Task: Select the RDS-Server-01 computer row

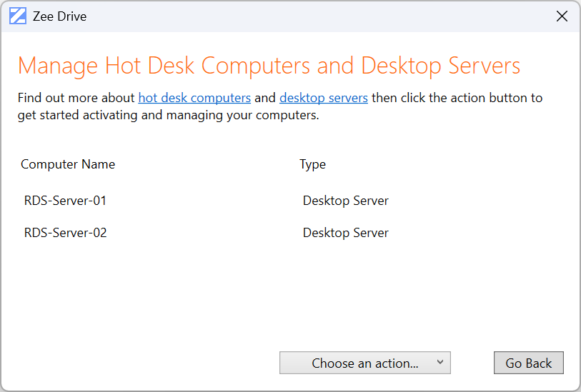Action: (65, 201)
